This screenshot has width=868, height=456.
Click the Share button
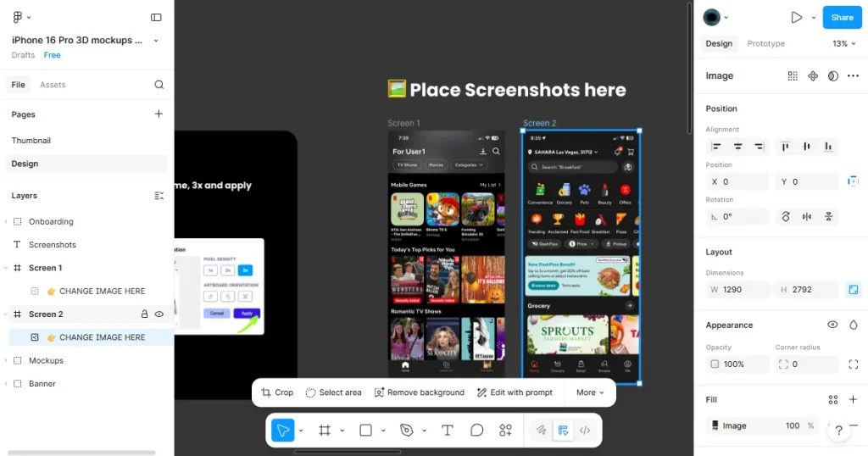[842, 17]
